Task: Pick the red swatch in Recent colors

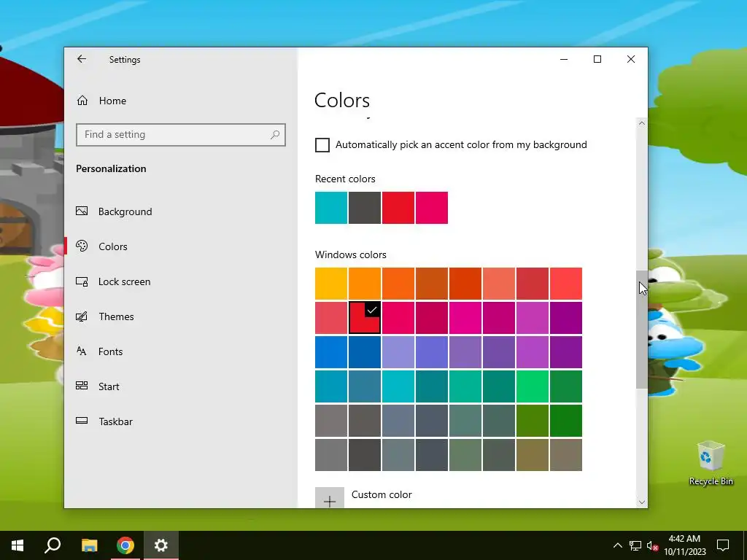Action: (x=398, y=208)
